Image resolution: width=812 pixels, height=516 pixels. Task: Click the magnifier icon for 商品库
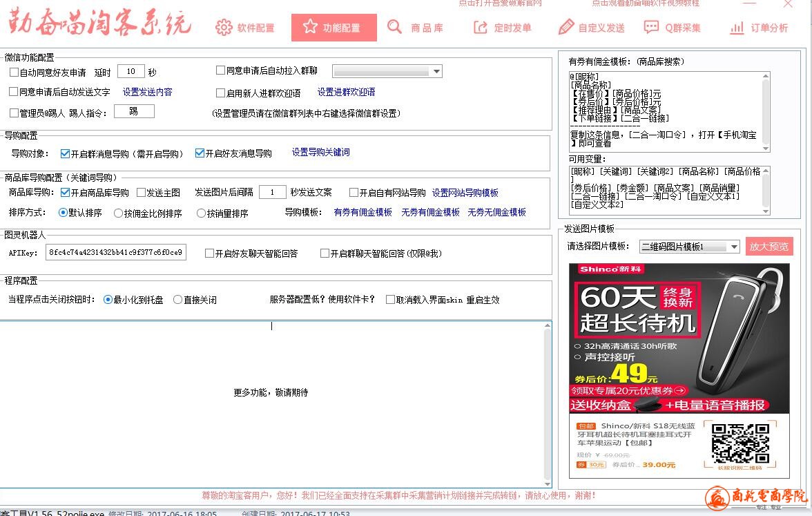394,27
